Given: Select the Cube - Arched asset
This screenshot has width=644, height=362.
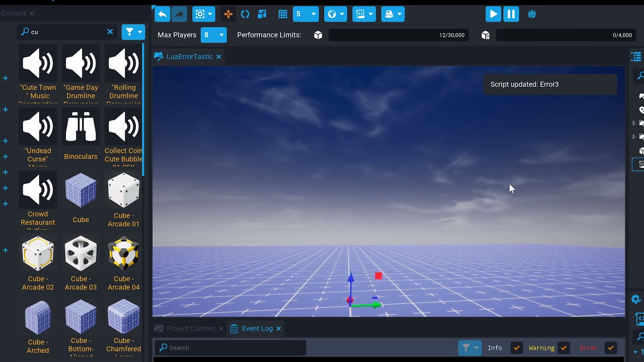Looking at the screenshot, I should [38, 327].
